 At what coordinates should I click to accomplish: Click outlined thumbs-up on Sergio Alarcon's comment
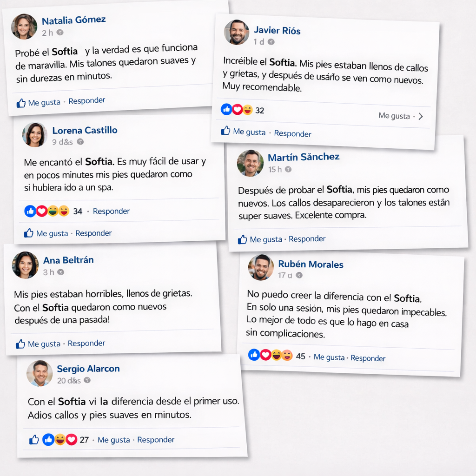pos(34,439)
